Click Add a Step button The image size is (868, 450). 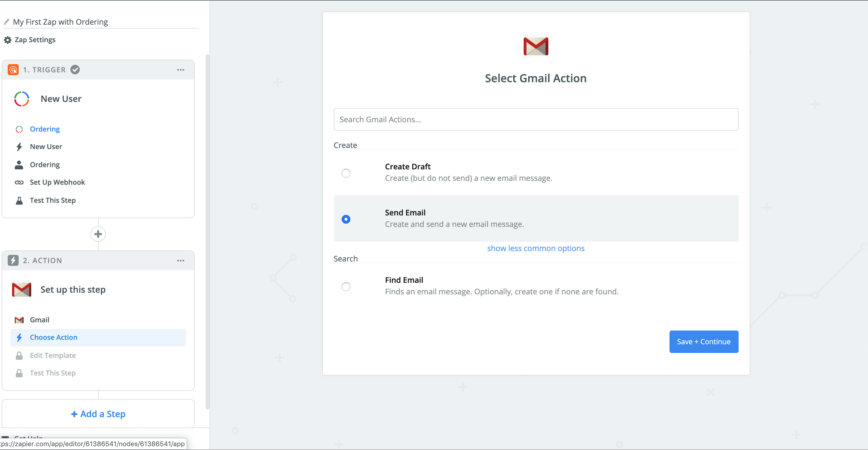click(x=98, y=414)
